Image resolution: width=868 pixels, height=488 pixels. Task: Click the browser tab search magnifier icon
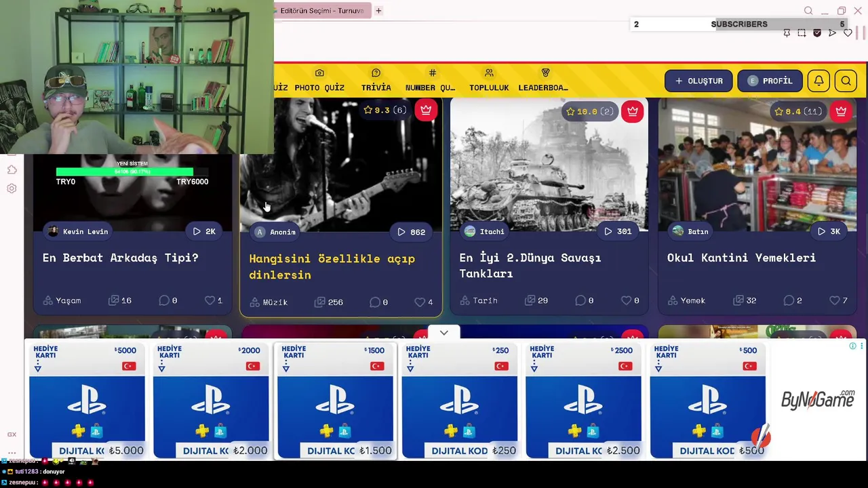click(x=808, y=11)
